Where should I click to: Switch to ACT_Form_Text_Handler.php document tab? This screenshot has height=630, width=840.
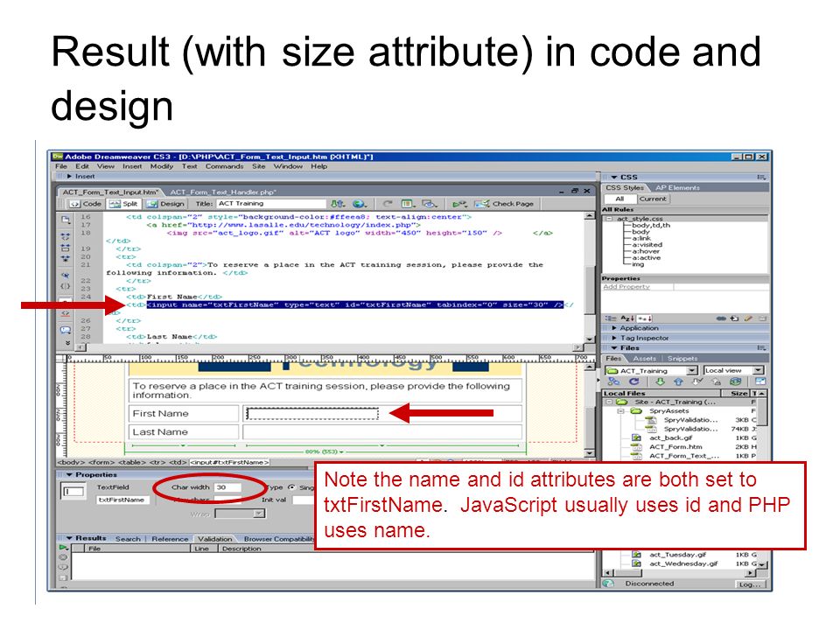(x=223, y=192)
